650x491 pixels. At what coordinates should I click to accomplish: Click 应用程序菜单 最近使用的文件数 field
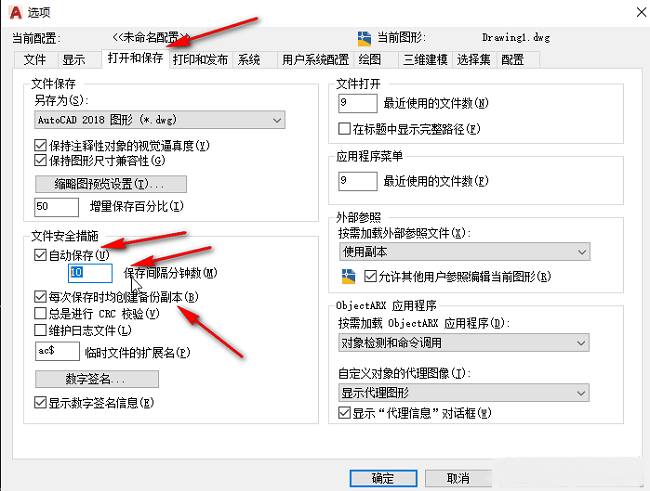[358, 181]
